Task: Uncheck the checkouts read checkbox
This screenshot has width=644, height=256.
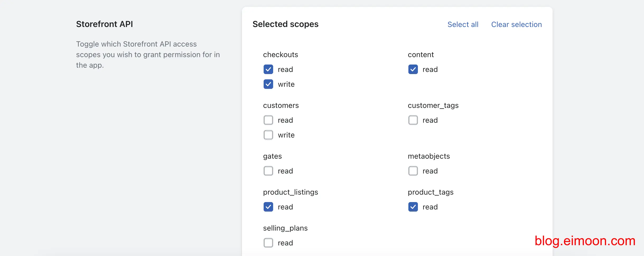Action: click(x=268, y=69)
